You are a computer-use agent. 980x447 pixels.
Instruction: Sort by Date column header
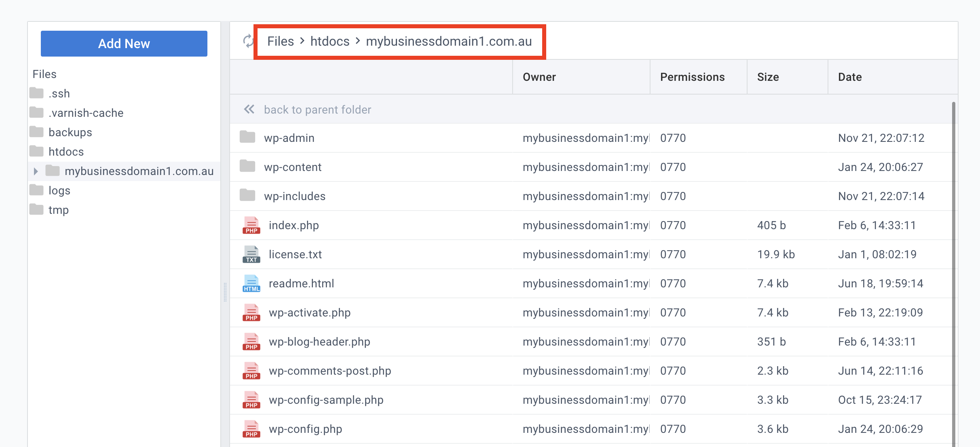click(850, 77)
